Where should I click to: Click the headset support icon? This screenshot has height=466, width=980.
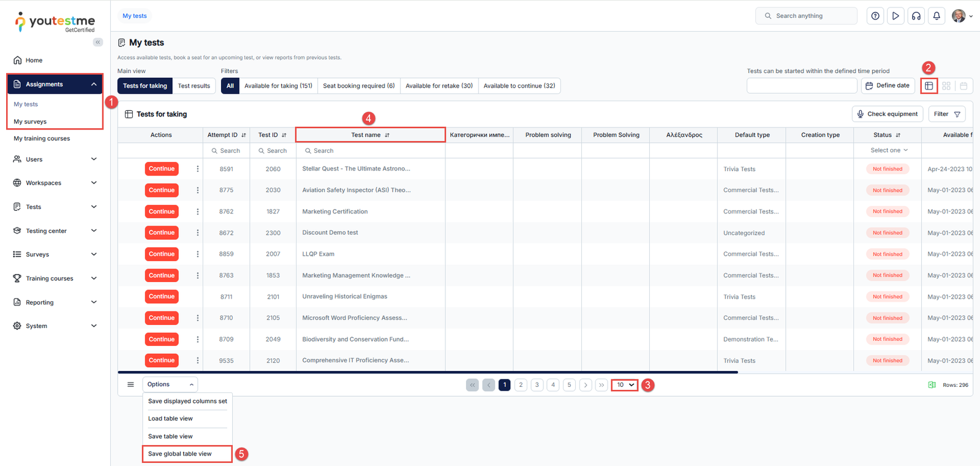916,16
